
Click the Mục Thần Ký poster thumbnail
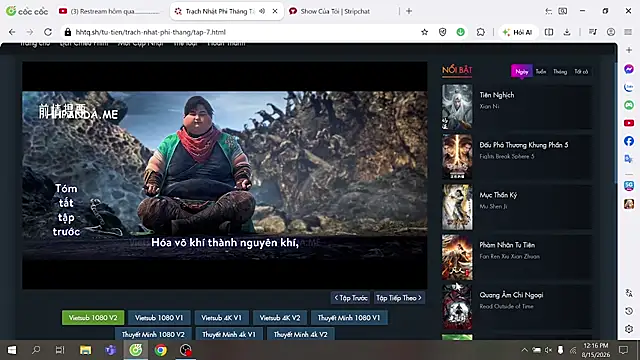pyautogui.click(x=457, y=207)
